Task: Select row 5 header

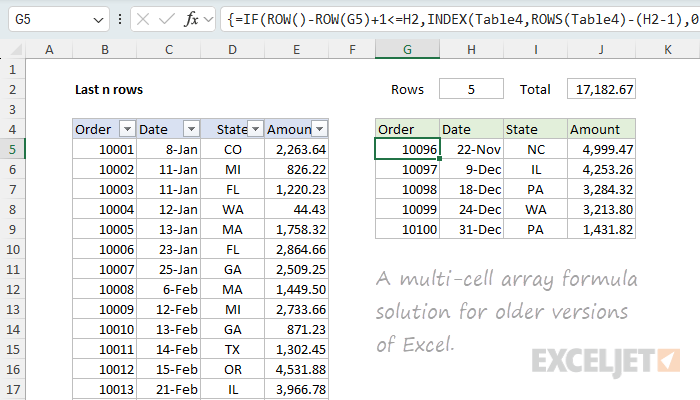Action: (12, 150)
